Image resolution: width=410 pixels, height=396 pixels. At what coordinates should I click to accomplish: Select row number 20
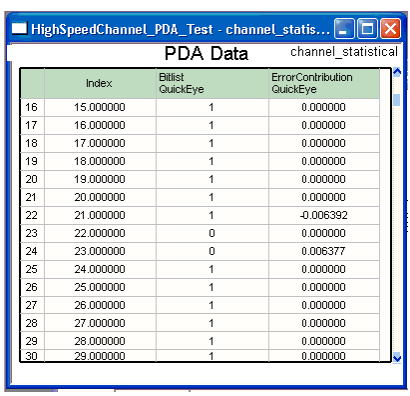pyautogui.click(x=32, y=179)
